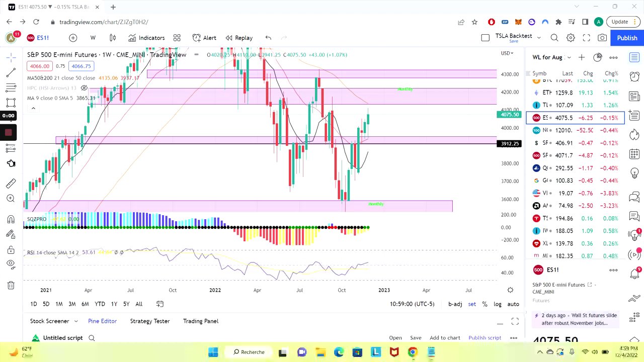Open the Indicators dialog
Viewport: 644px width, 362px height.
point(146,38)
